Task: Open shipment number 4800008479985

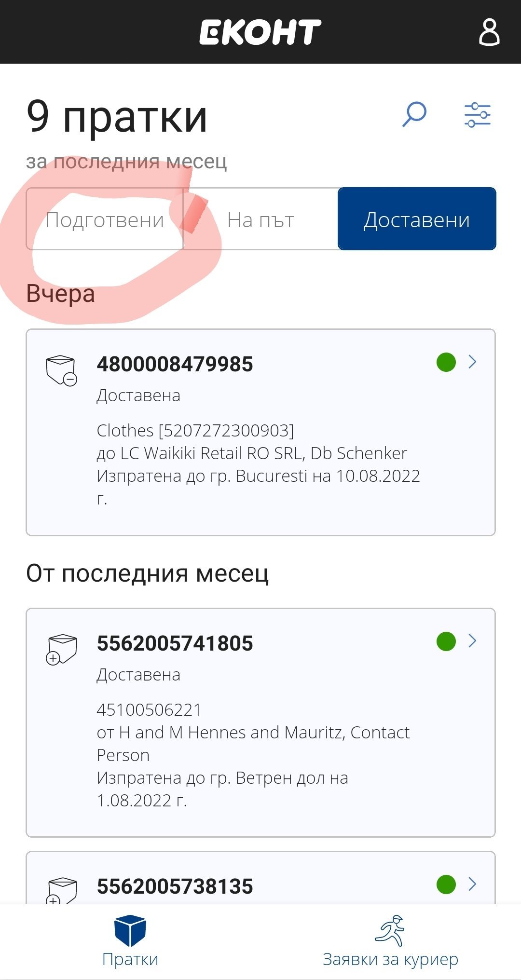Action: click(175, 364)
